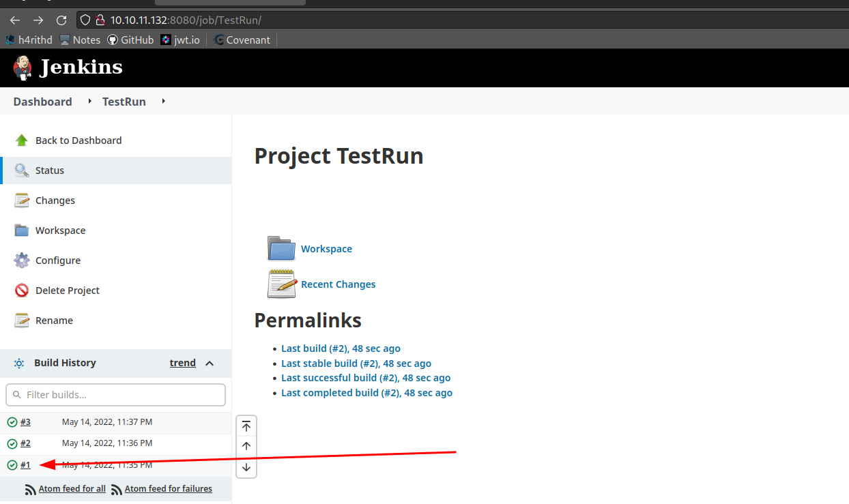
Task: Click the RSS icon for Atom feed for failures
Action: tap(117, 489)
